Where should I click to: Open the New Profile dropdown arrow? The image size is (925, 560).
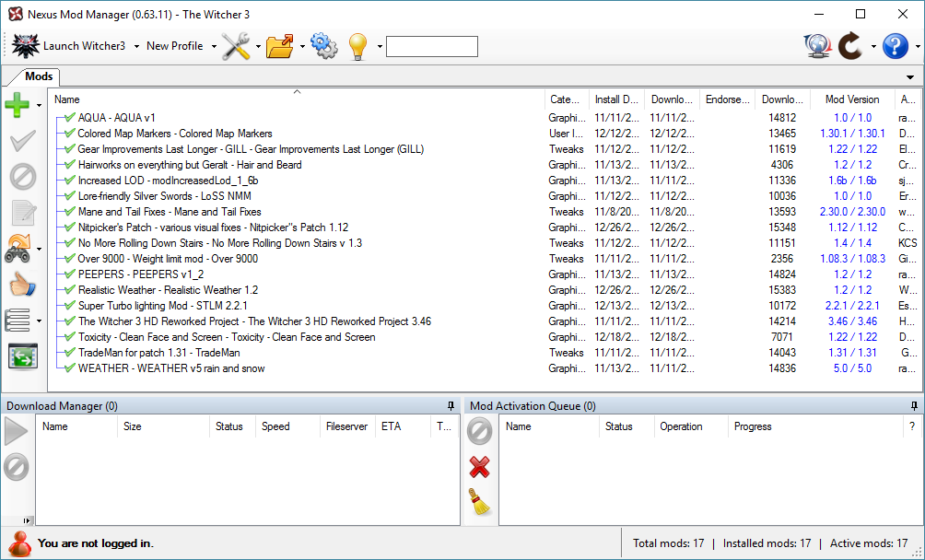point(214,46)
